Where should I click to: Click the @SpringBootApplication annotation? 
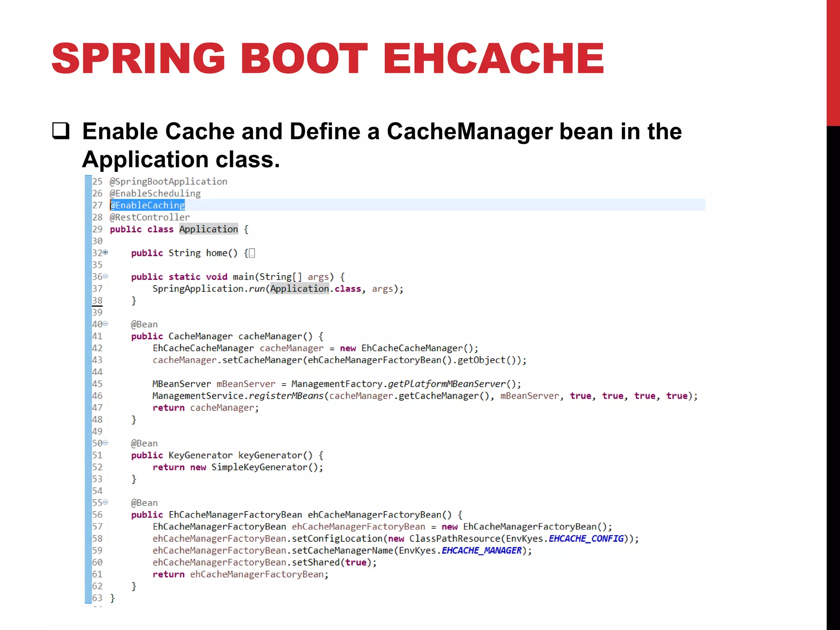point(168,181)
